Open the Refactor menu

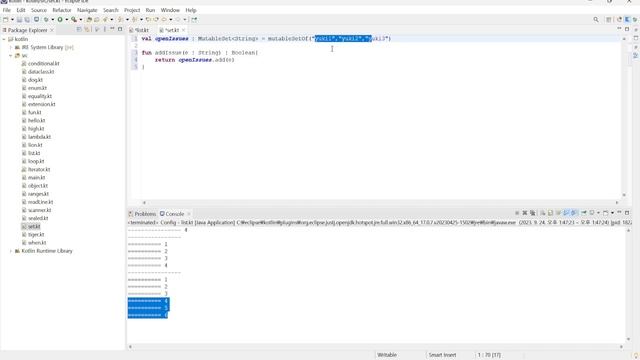tap(62, 10)
